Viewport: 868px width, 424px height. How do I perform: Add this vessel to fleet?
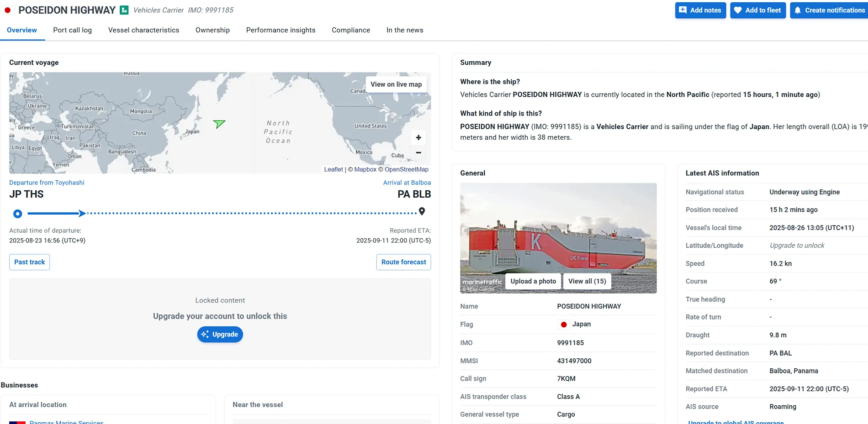[x=758, y=10]
